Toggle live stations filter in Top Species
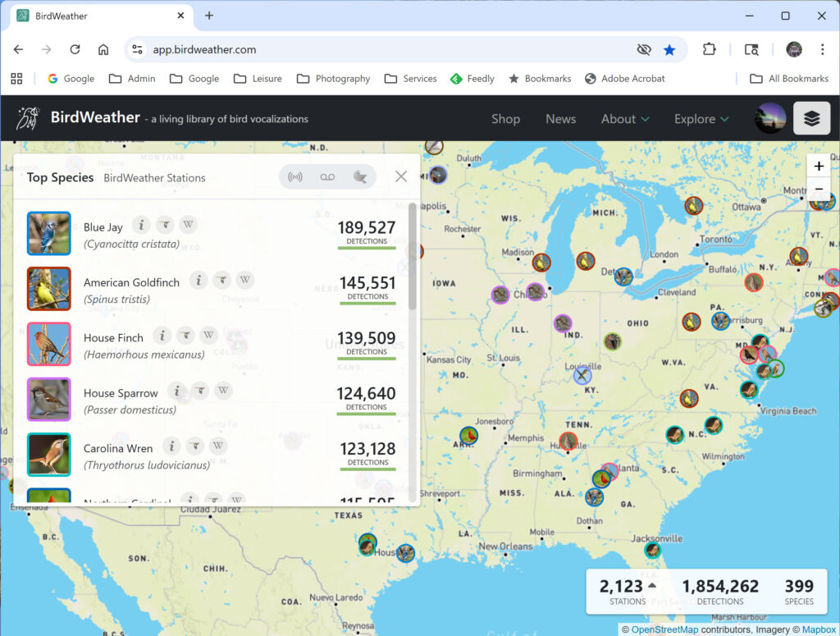840x636 pixels. pyautogui.click(x=295, y=177)
